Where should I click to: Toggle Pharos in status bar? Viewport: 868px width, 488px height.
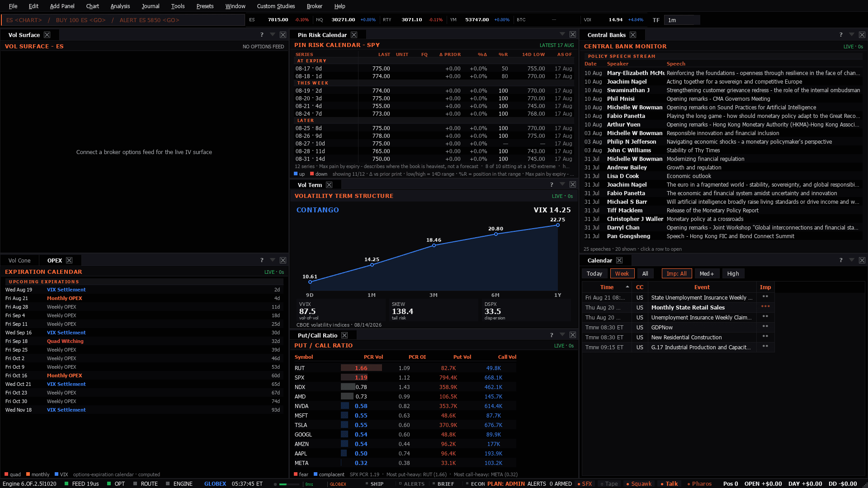click(699, 483)
